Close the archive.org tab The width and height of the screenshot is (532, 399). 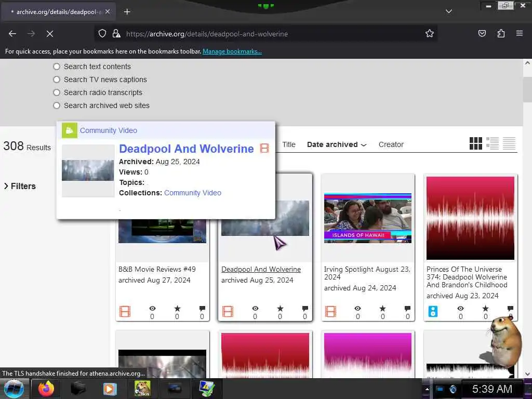click(x=108, y=11)
